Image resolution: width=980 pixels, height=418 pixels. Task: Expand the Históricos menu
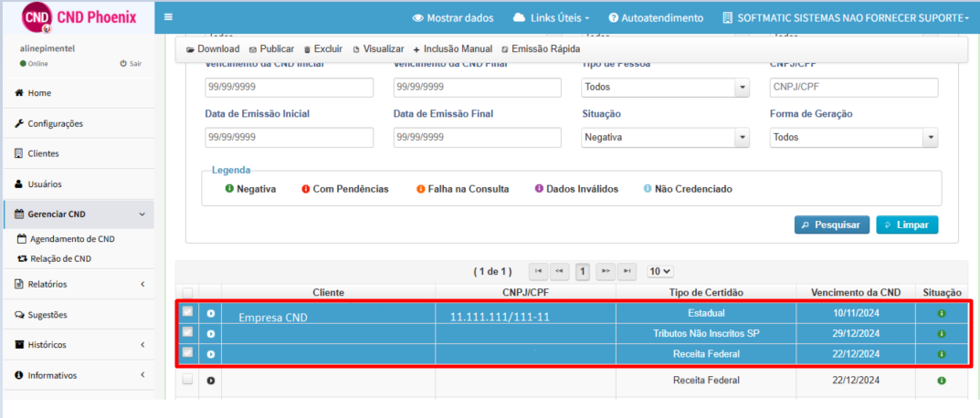(x=79, y=345)
